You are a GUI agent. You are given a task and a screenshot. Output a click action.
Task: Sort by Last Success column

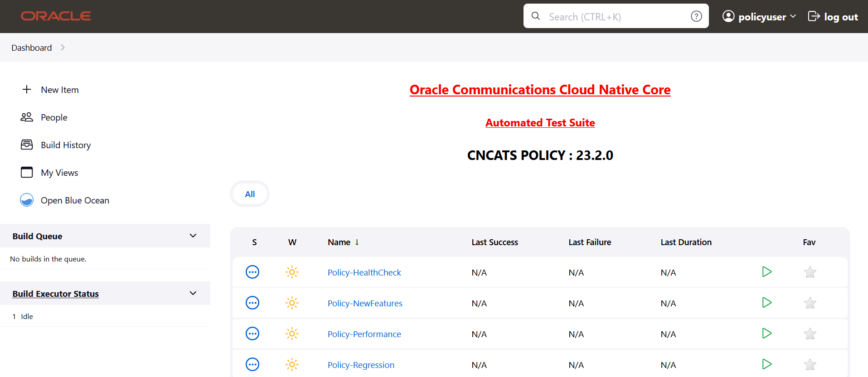(495, 242)
